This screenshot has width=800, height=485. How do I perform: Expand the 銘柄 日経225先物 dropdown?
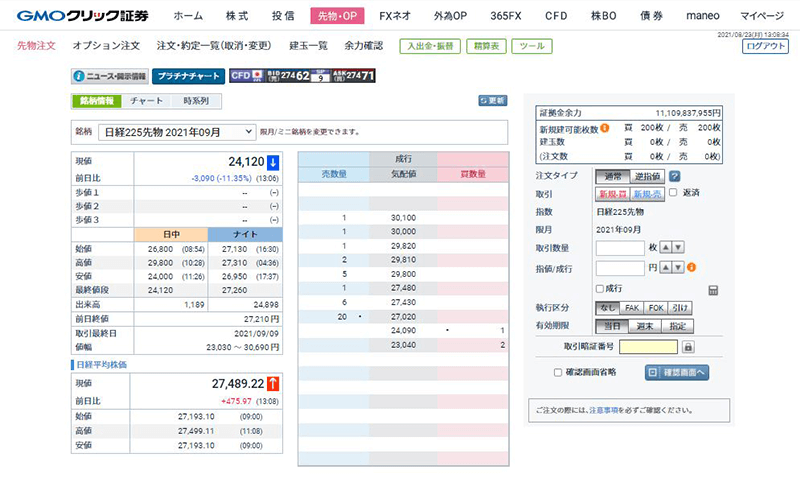pyautogui.click(x=178, y=132)
